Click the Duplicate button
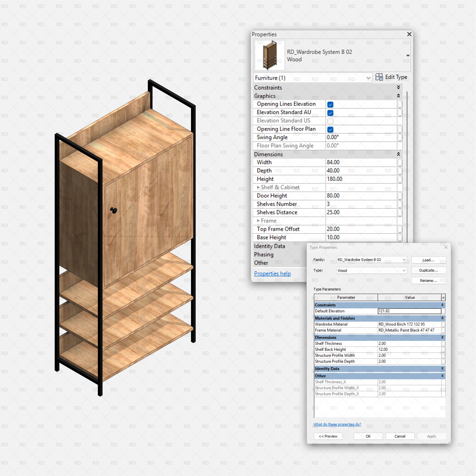476x476 pixels. (429, 270)
